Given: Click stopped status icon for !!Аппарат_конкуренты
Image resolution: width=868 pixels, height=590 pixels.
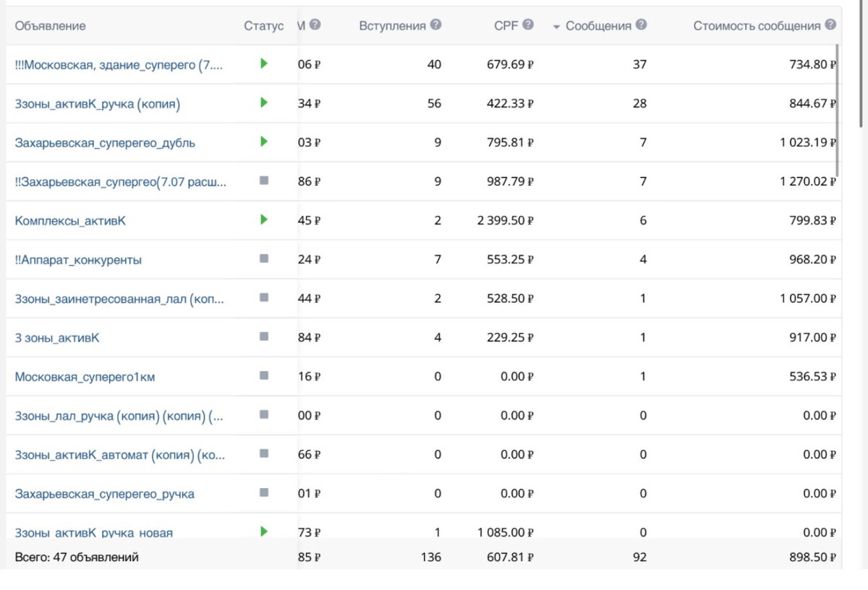Looking at the screenshot, I should pos(264,258).
